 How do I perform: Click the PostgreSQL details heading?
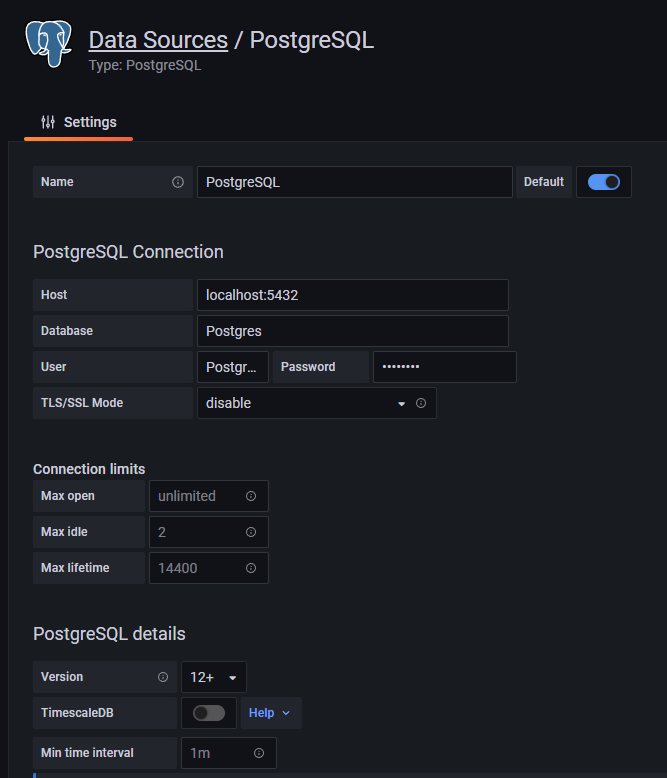tap(109, 634)
